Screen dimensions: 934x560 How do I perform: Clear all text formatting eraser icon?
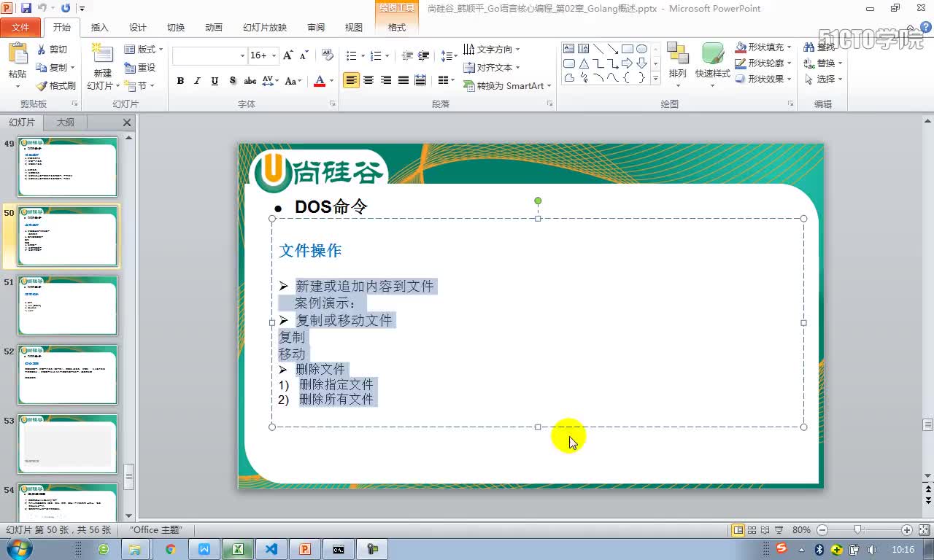327,55
